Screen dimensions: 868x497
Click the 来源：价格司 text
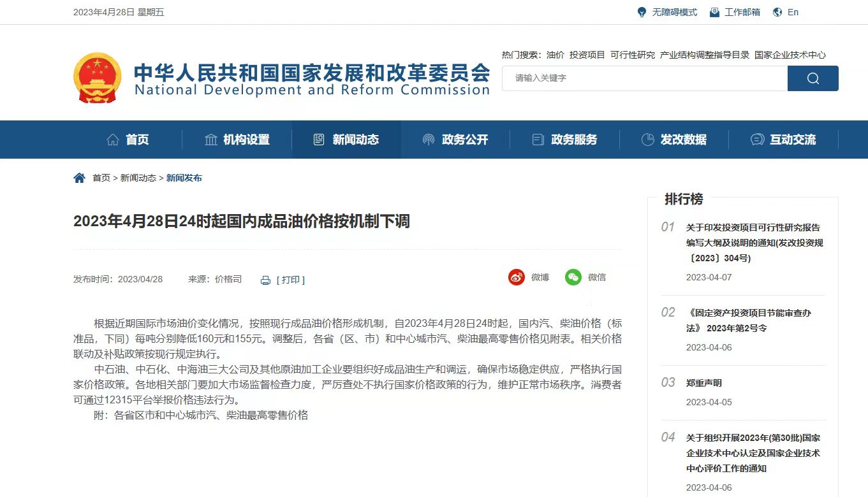[x=215, y=279]
